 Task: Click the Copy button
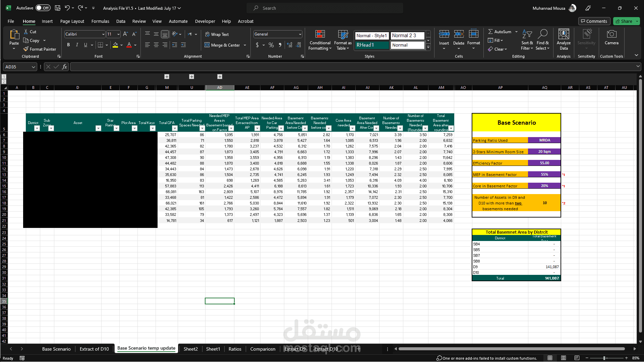[x=32, y=40]
